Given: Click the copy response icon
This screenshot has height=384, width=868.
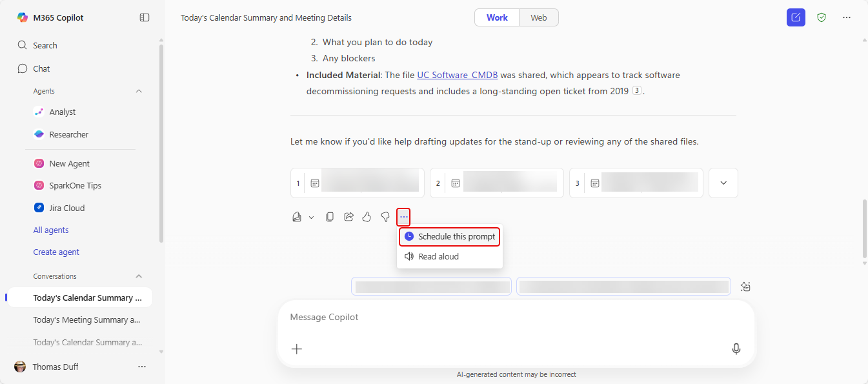Looking at the screenshot, I should pos(330,217).
